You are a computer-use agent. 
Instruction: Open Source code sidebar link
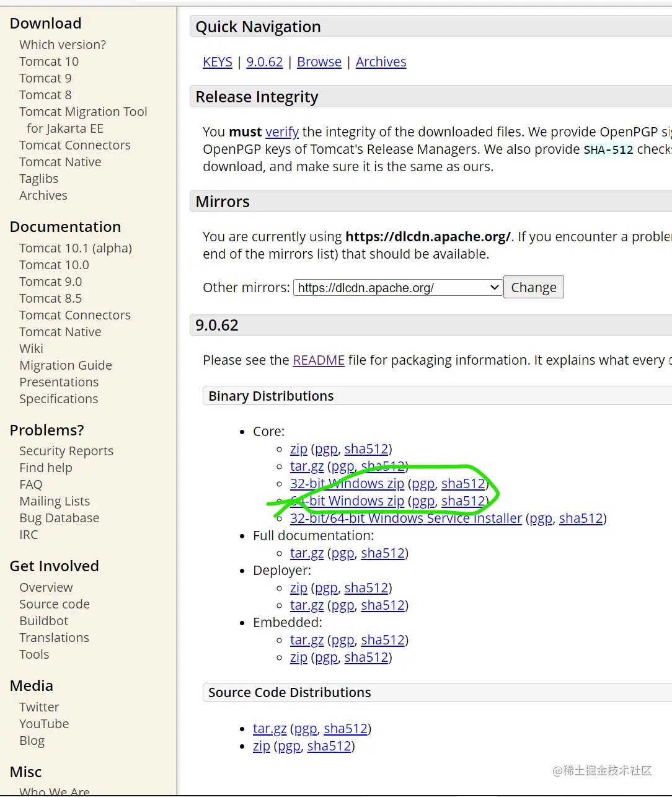(55, 604)
